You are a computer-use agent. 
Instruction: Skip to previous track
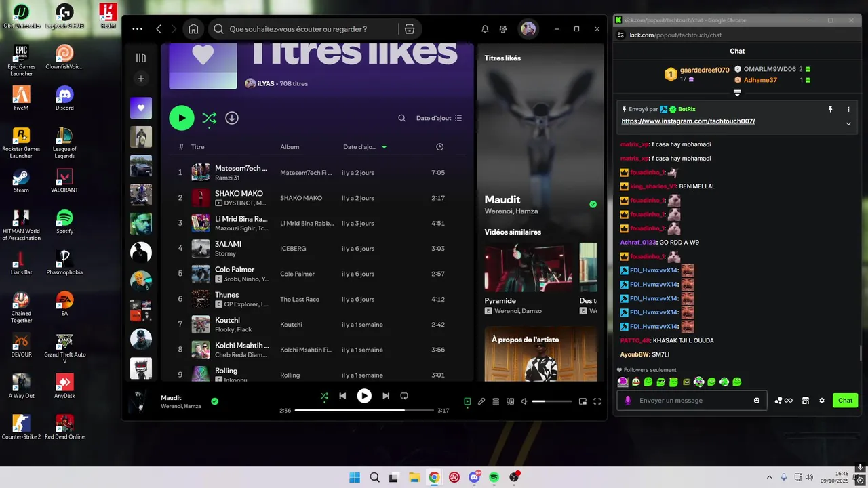pos(343,396)
